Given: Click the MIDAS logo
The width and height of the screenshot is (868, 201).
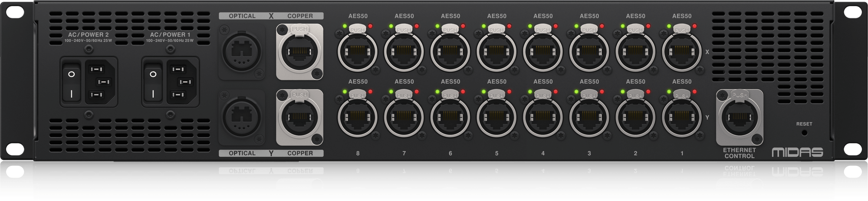Looking at the screenshot, I should click(x=797, y=152).
